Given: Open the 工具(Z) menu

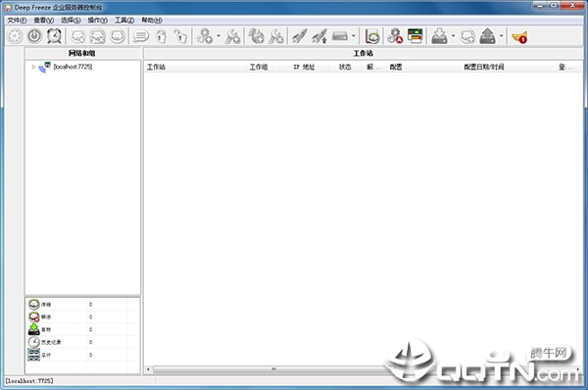Looking at the screenshot, I should [124, 21].
